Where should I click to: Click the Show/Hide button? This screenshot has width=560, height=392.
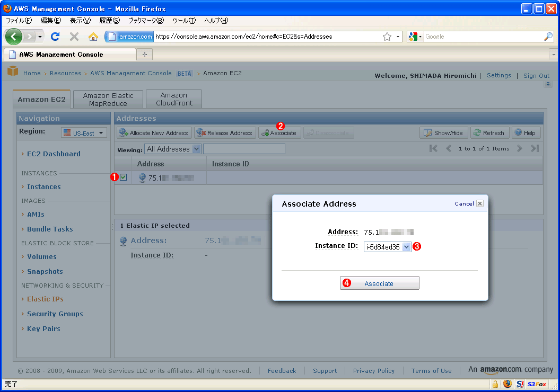[443, 133]
